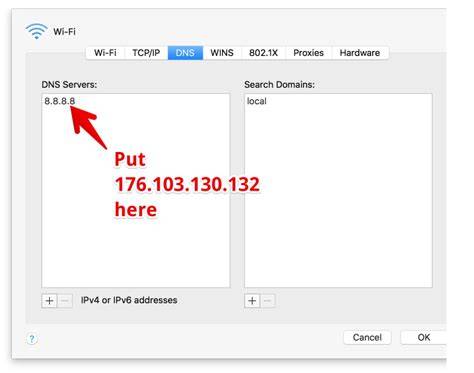Cancel the network settings dialog
The image size is (474, 373).
click(367, 338)
